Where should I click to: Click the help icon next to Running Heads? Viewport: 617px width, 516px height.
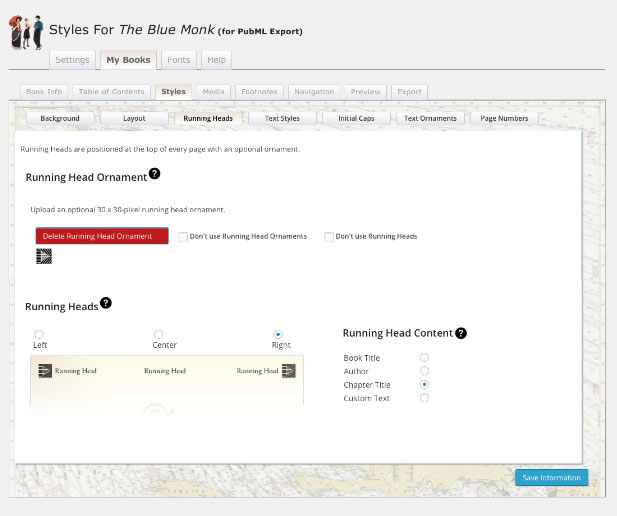point(105,303)
